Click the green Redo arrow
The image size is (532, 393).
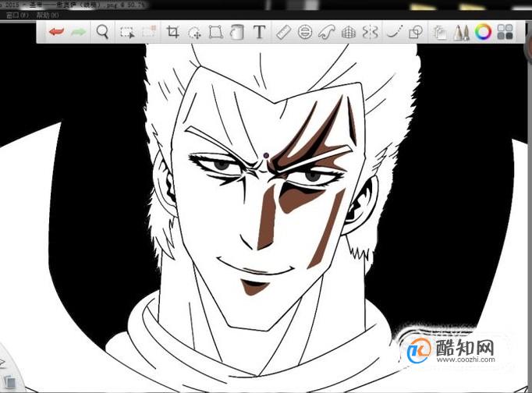tap(79, 32)
